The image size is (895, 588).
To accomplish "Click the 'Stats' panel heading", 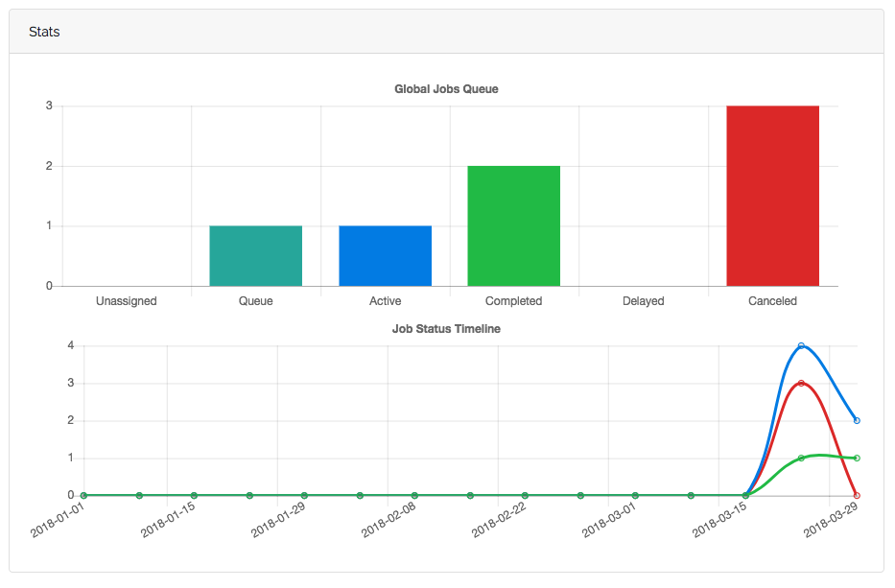I will click(x=44, y=32).
